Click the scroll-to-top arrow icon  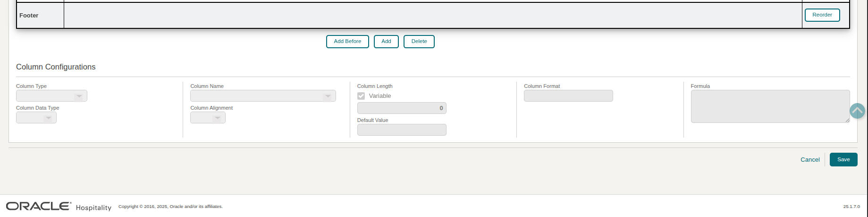pos(857,111)
